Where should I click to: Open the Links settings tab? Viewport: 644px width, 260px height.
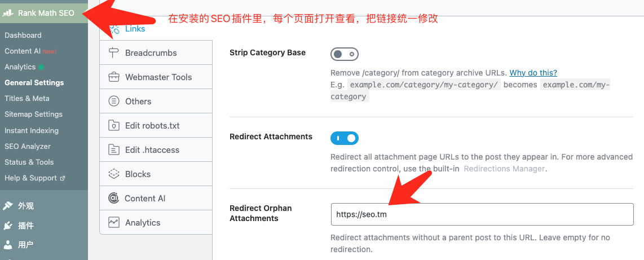[x=135, y=29]
